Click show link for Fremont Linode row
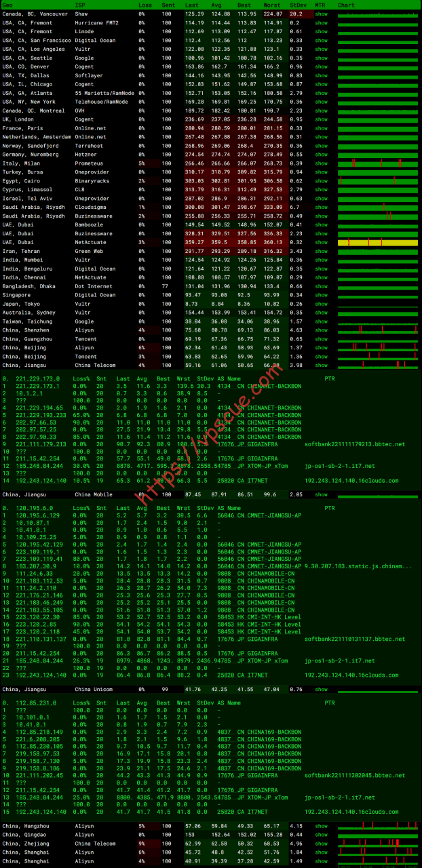 [x=321, y=31]
